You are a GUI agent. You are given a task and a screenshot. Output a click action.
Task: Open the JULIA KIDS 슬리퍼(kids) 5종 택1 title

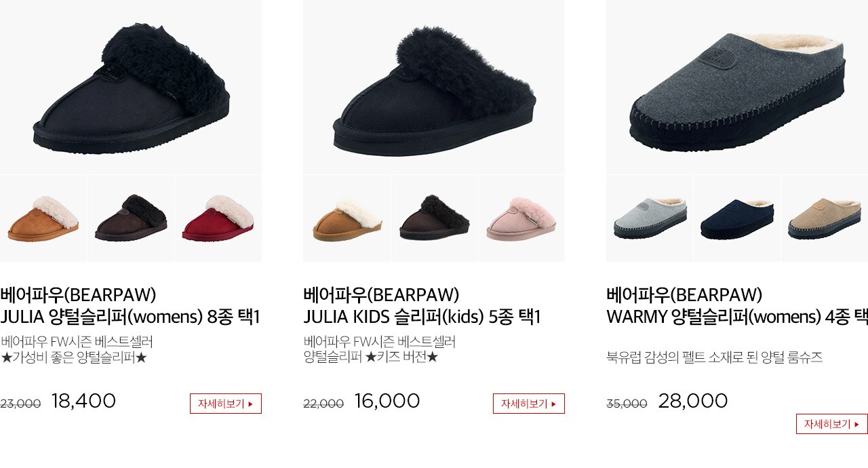click(422, 317)
